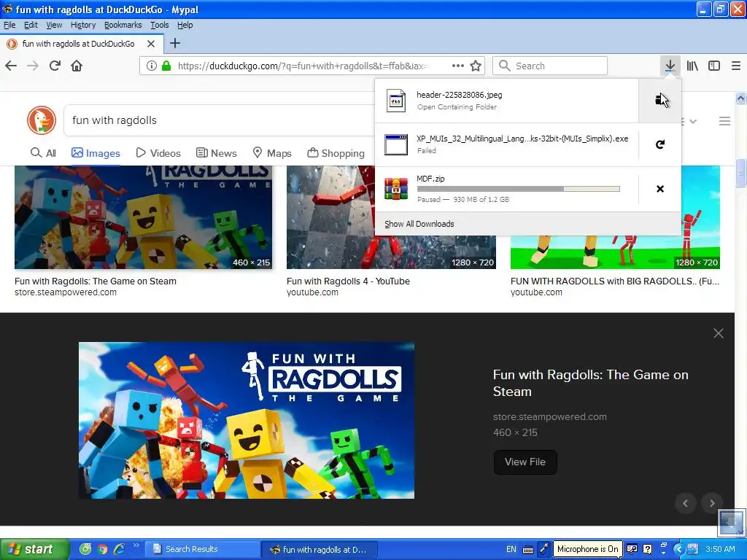Open the History menu
Screen dimensions: 747x560
83,25
